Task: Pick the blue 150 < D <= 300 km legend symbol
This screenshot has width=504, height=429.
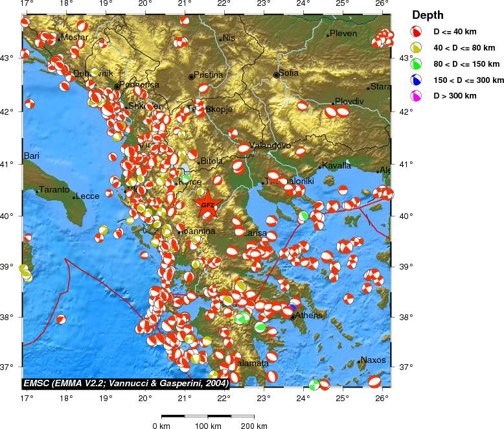Action: point(418,80)
